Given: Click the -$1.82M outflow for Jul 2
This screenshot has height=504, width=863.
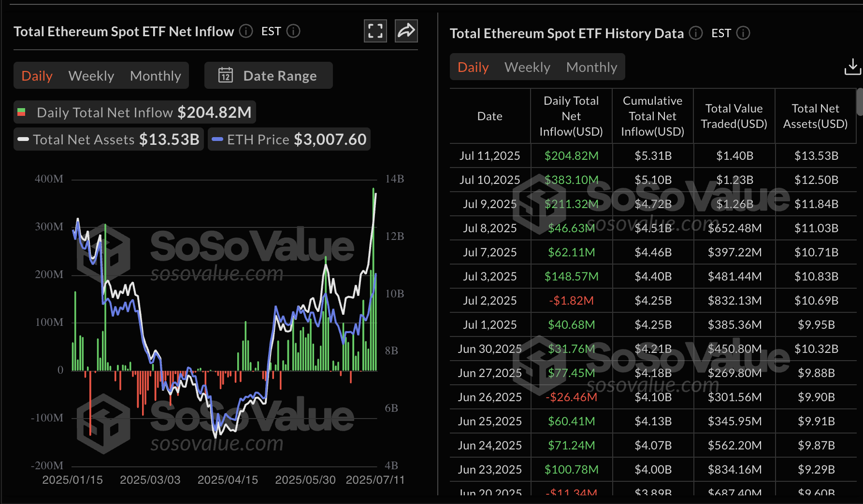Looking at the screenshot, I should click(572, 300).
